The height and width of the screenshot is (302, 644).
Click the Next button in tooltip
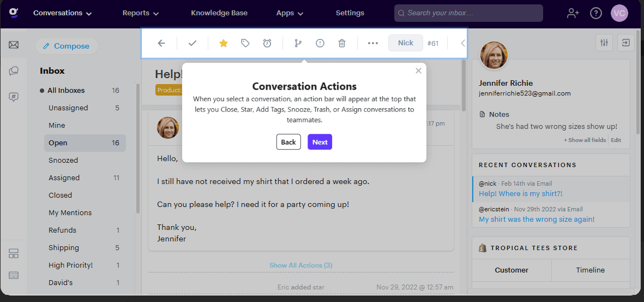pyautogui.click(x=320, y=142)
